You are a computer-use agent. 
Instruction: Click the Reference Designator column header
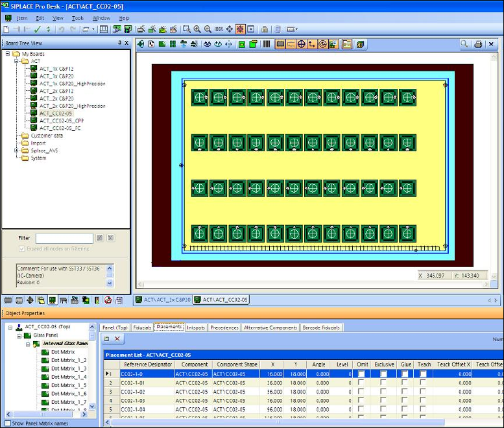pos(147,364)
